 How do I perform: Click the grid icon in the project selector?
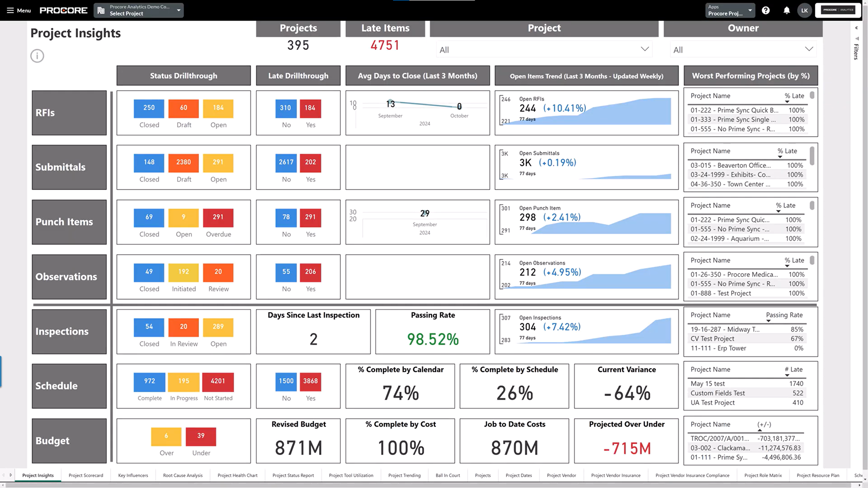coord(100,10)
